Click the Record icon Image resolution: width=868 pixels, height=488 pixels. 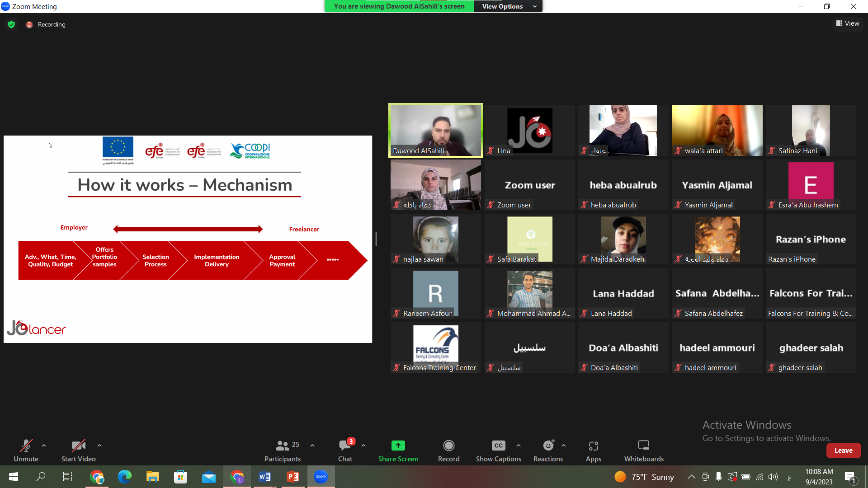(448, 446)
